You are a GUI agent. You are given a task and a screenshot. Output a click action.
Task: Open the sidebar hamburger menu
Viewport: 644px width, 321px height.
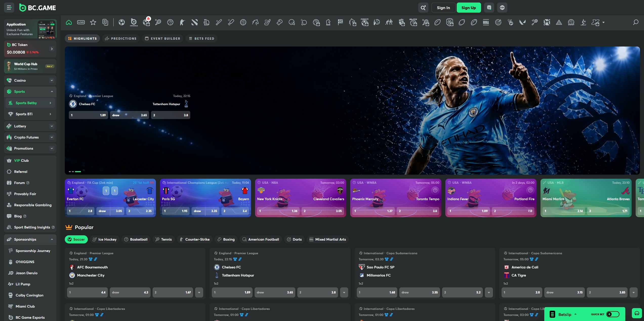9,8
